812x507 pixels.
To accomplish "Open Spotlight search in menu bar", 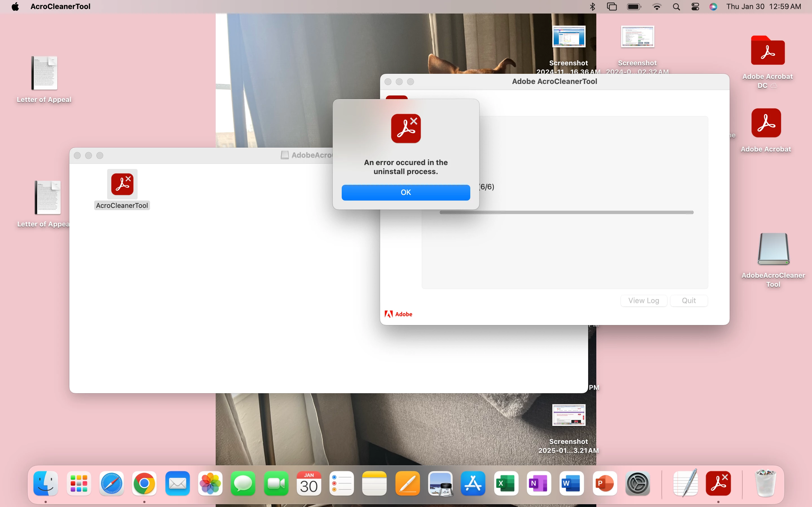I will (676, 6).
